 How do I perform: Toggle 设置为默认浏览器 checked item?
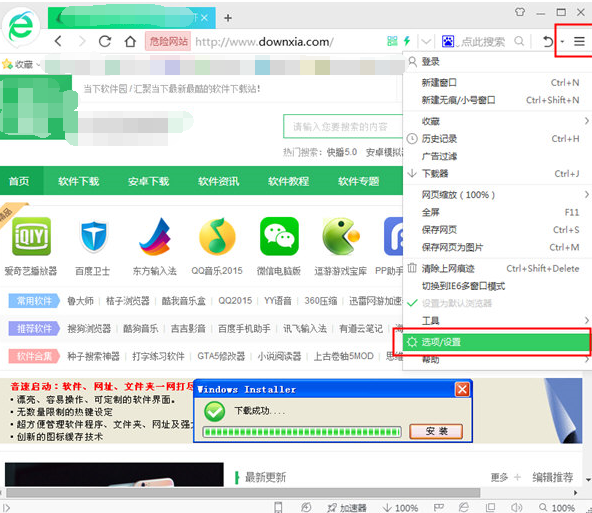click(497, 303)
